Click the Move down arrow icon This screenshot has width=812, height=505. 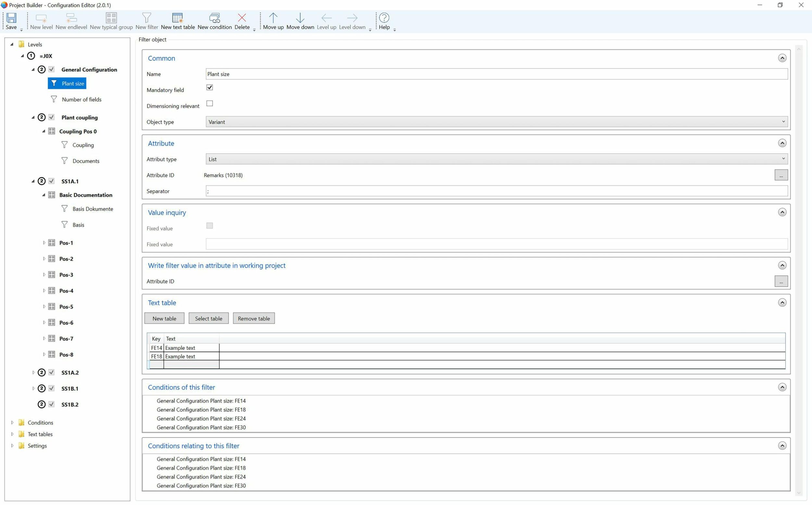[300, 18]
